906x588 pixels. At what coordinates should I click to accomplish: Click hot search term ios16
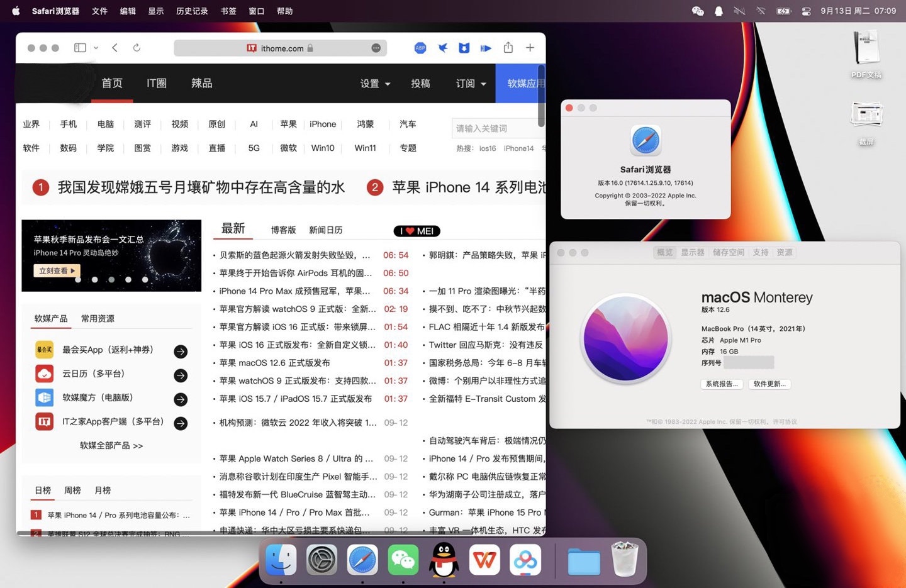488,148
